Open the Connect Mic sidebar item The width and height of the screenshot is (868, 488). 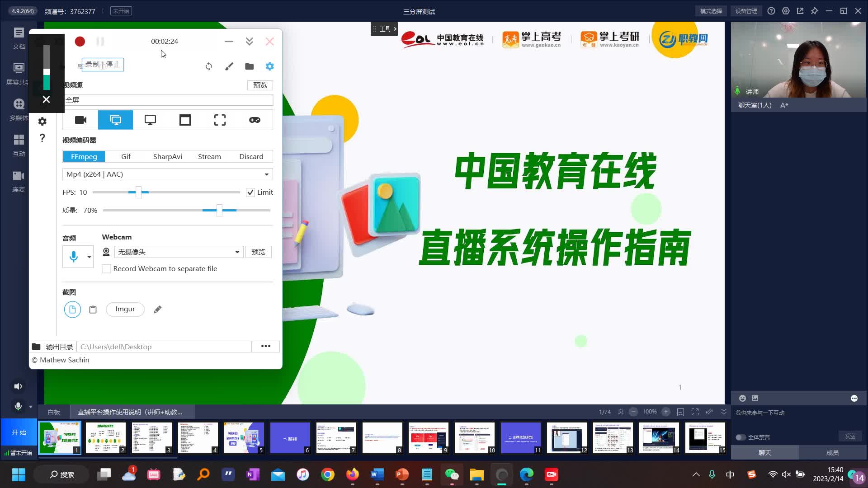click(x=19, y=181)
